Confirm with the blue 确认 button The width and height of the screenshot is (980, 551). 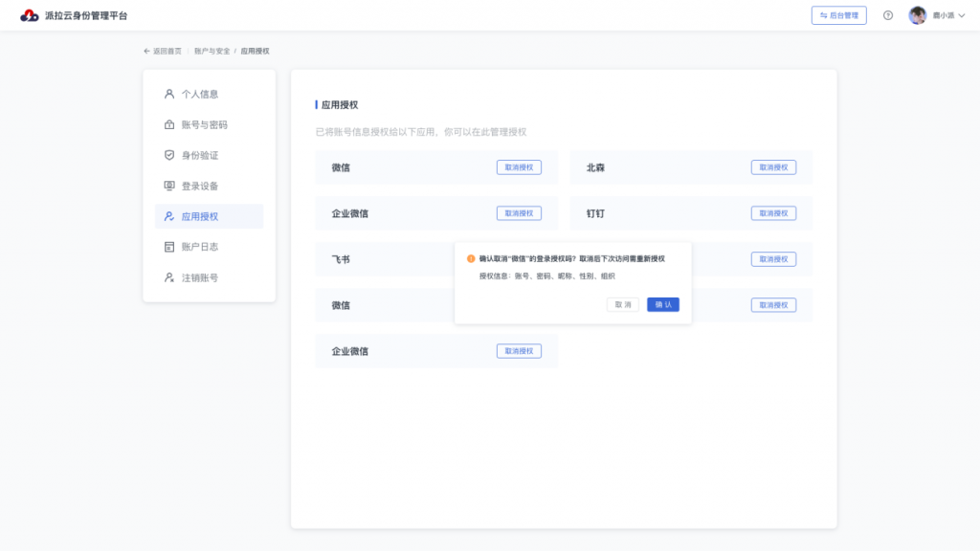pyautogui.click(x=662, y=304)
